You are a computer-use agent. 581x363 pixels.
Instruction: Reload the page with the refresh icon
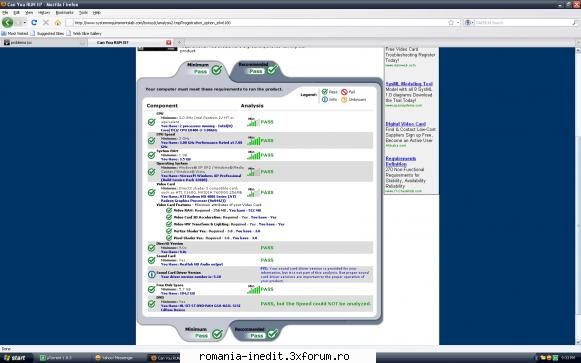(x=34, y=23)
